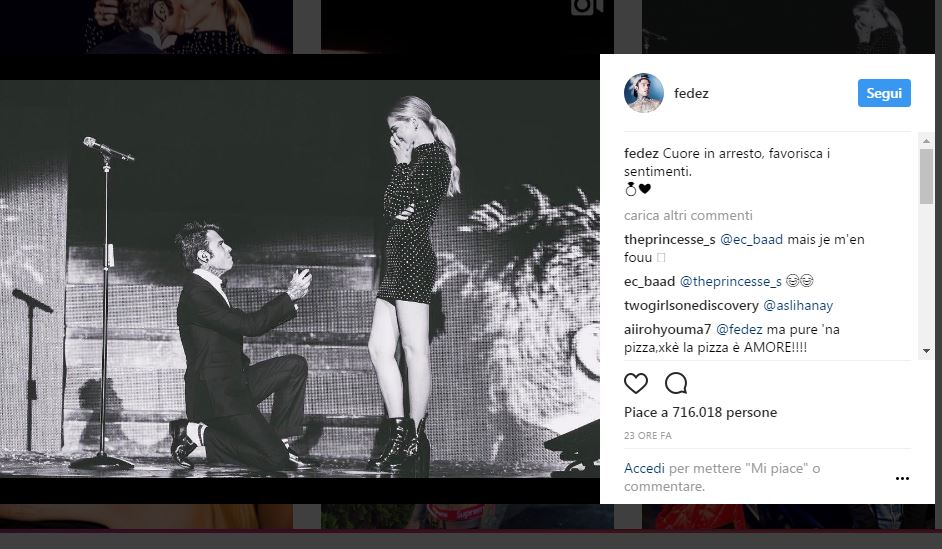
Task: Open the three-dot more options menu
Action: [903, 479]
